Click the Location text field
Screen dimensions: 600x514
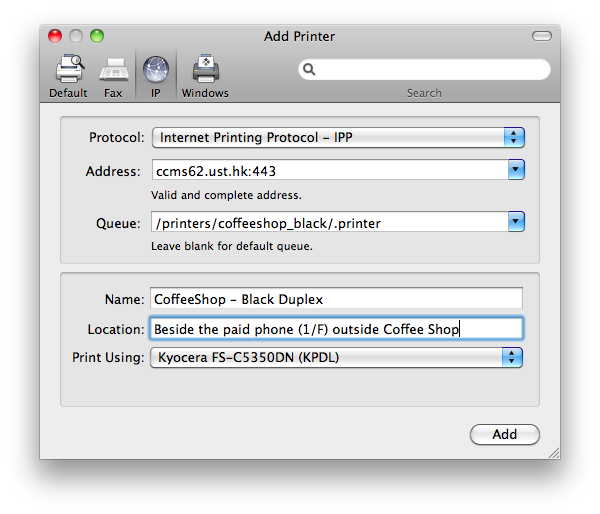tap(336, 329)
